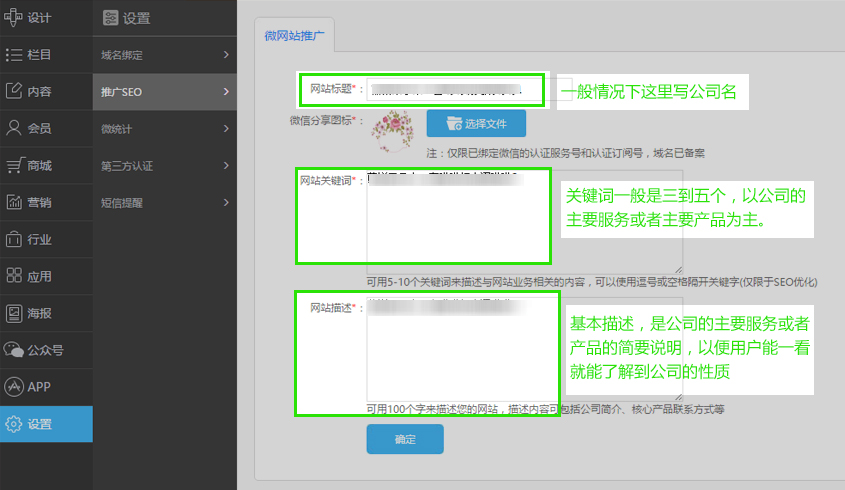Open the 设计 design icon in sidebar
Screen dimensions: 845x490
click(14, 17)
